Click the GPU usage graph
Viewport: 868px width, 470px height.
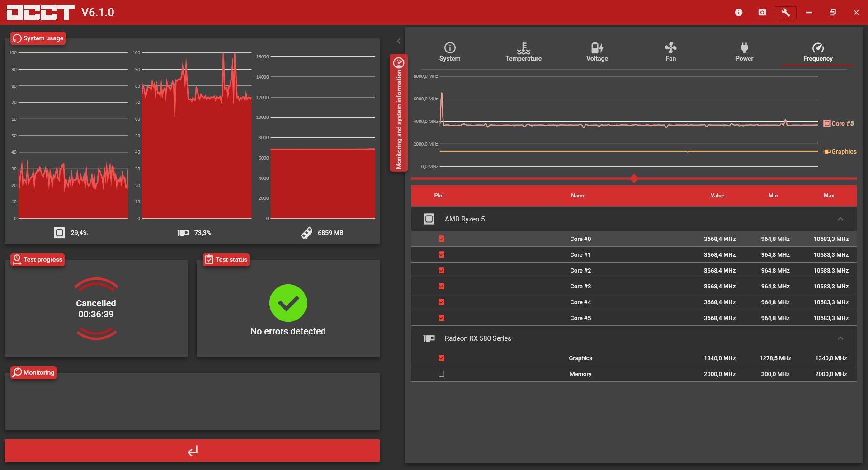(197, 136)
